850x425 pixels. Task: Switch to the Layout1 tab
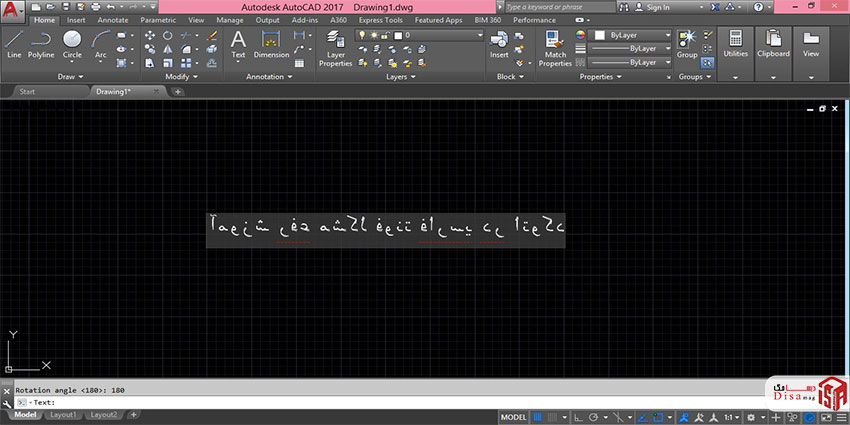63,414
